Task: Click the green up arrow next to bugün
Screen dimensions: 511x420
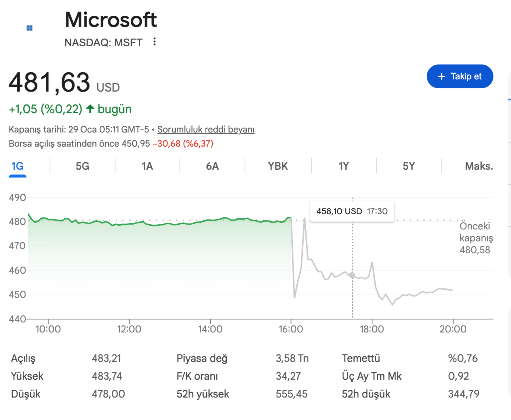Action: tap(90, 108)
